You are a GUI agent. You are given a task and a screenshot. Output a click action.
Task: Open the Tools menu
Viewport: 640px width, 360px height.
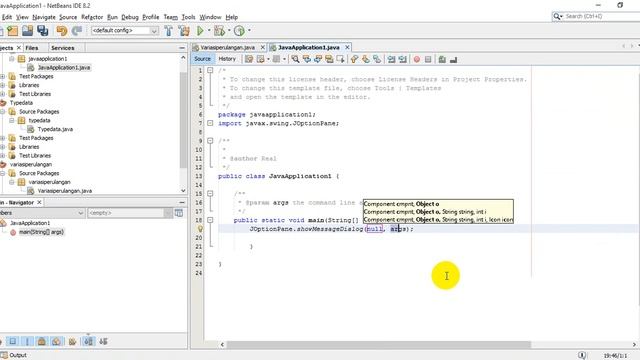pos(188,17)
